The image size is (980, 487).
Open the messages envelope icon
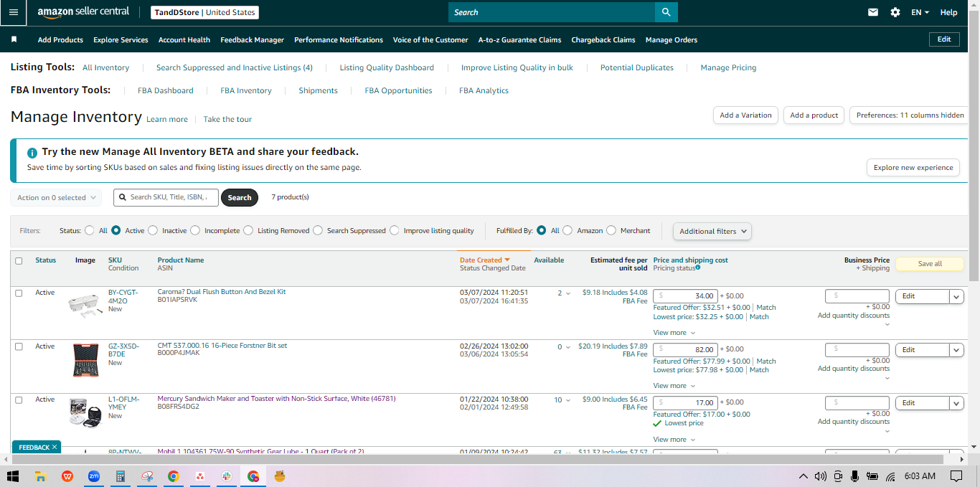pos(873,12)
